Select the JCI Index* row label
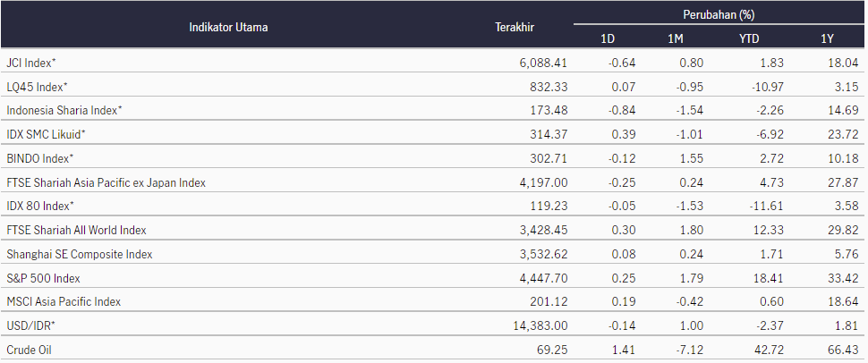Screen dimensions: 868x363 coord(31,63)
